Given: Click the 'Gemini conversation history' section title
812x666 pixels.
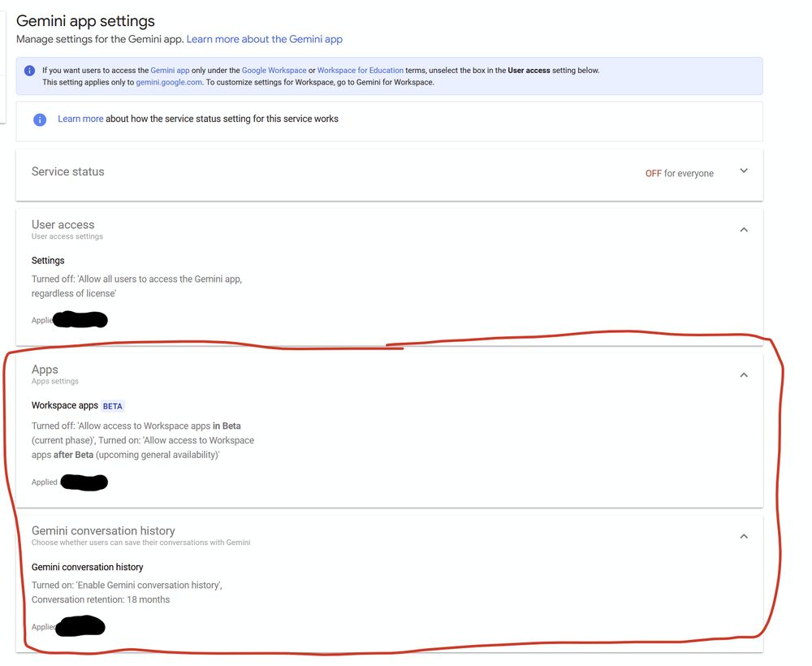Looking at the screenshot, I should [x=103, y=531].
